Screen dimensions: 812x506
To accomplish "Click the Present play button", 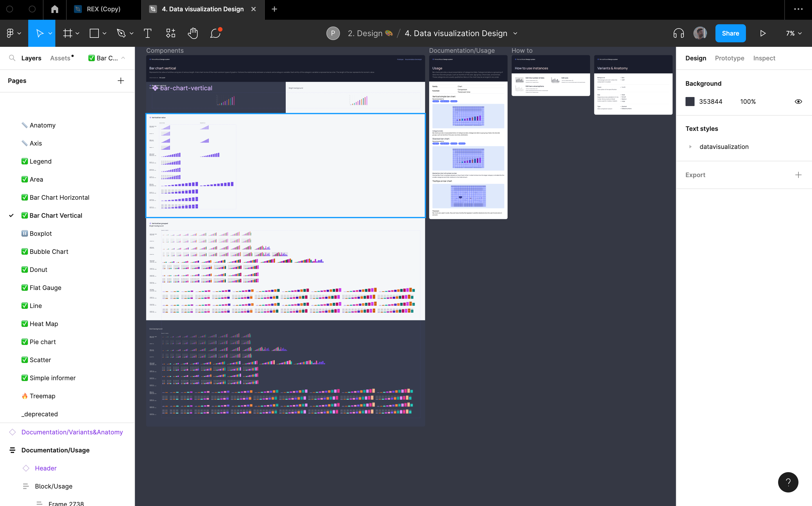I will tap(763, 34).
